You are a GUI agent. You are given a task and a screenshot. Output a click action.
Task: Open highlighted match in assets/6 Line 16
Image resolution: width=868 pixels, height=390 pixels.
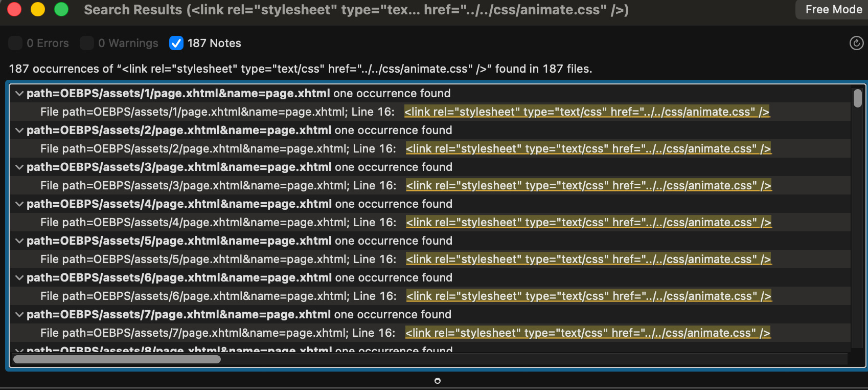[589, 296]
